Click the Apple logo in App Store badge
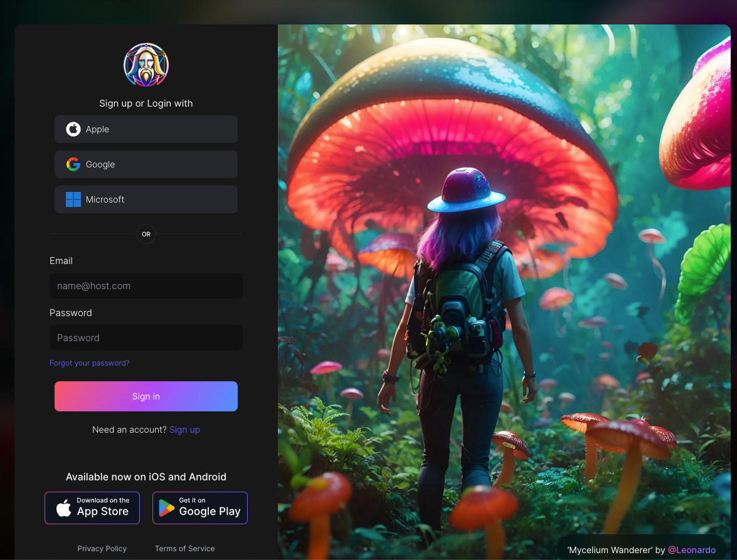Image resolution: width=737 pixels, height=560 pixels. (x=64, y=508)
